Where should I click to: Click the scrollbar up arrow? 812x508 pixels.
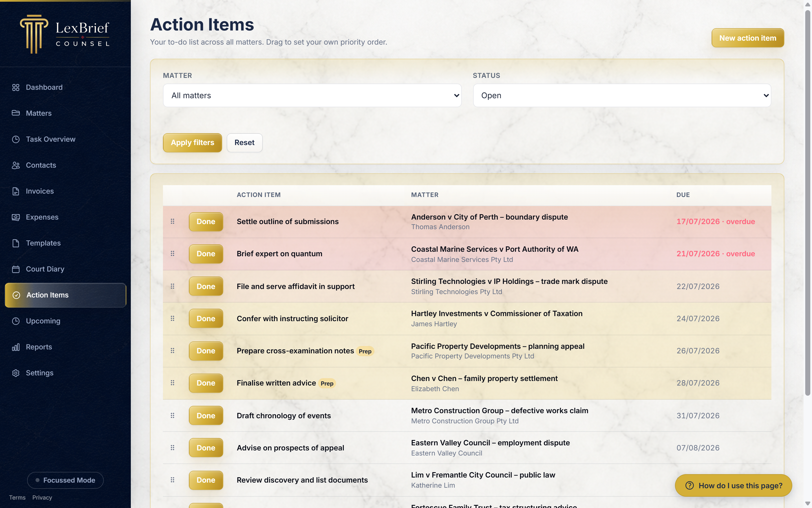point(808,4)
